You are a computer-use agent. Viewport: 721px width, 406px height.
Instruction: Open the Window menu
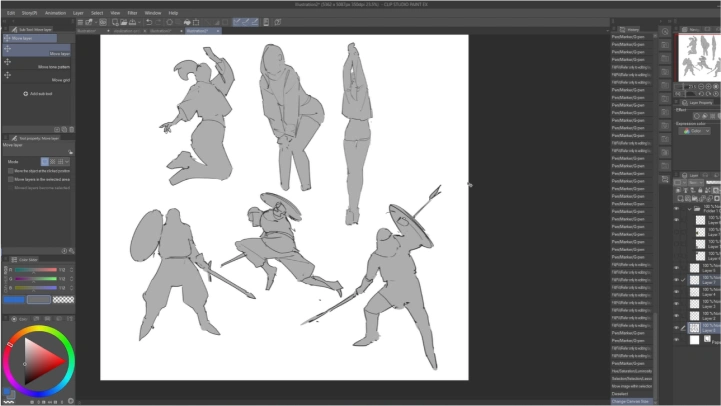click(x=153, y=13)
